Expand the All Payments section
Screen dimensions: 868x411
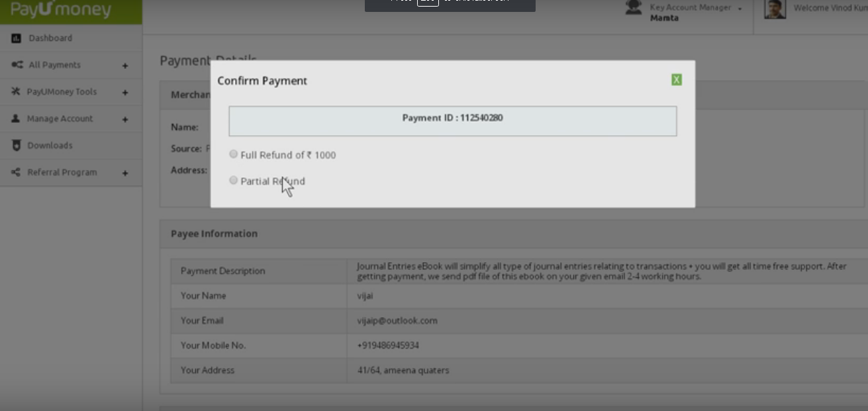[x=125, y=65]
